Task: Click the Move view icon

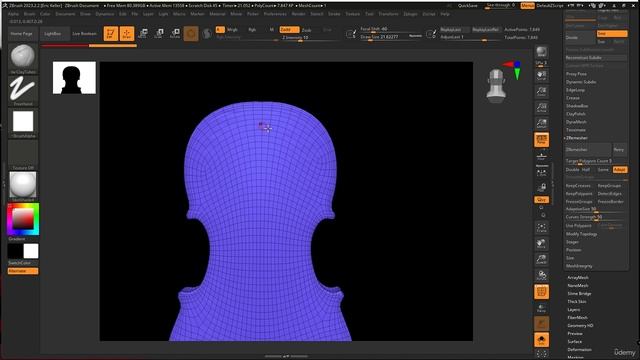Action: (x=542, y=244)
